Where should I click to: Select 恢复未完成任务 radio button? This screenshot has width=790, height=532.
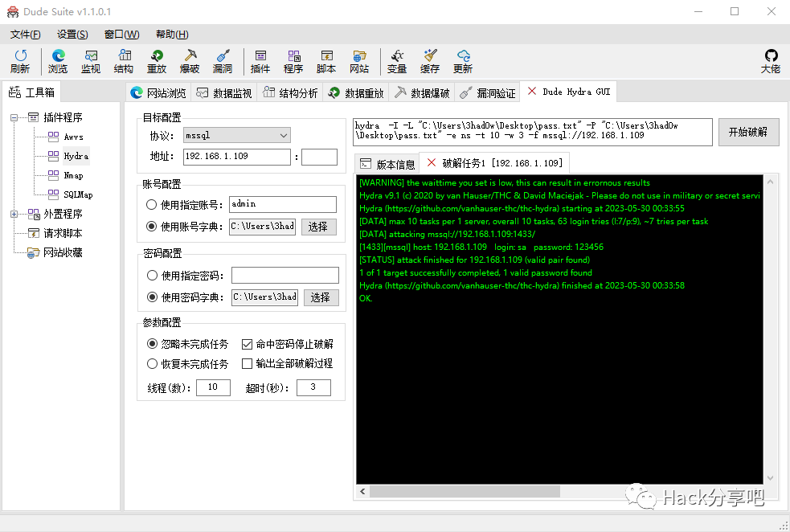pyautogui.click(x=152, y=363)
